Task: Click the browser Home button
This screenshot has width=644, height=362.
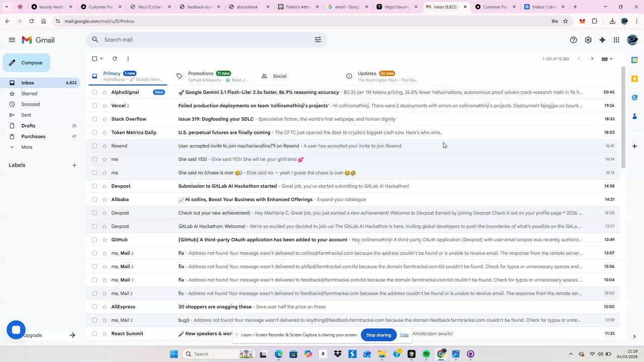Action: point(44,21)
